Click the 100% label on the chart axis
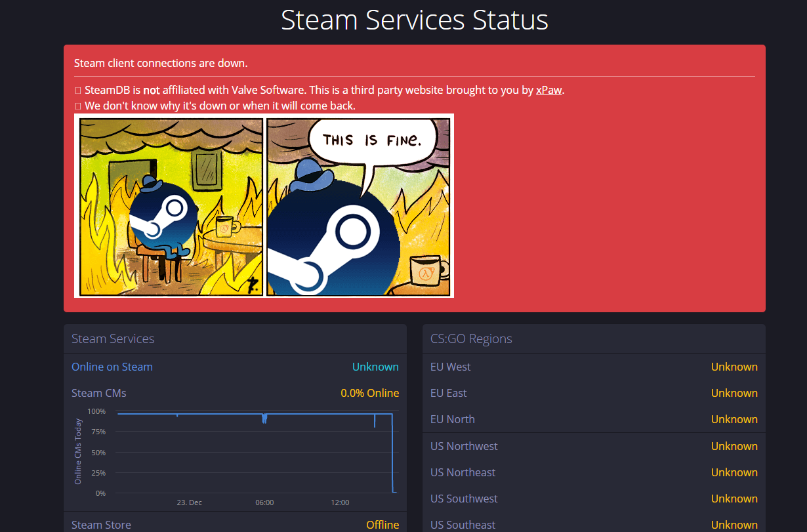807x532 pixels. pyautogui.click(x=96, y=411)
